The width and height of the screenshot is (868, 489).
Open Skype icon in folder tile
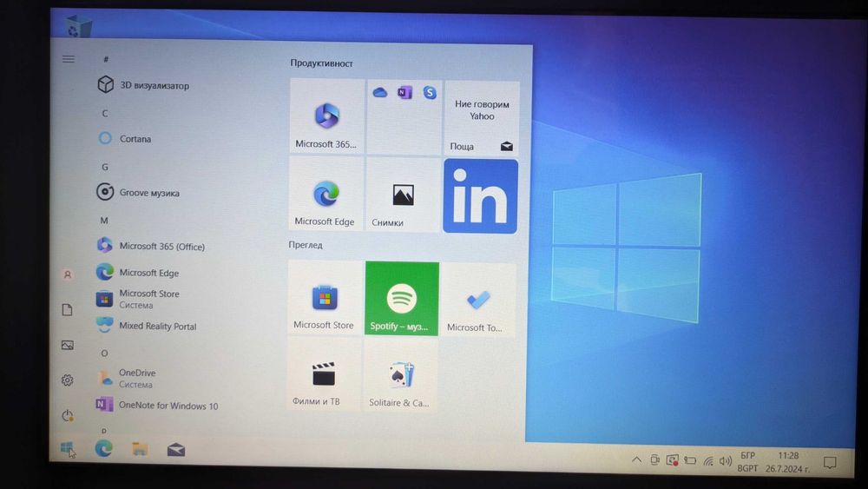click(430, 92)
